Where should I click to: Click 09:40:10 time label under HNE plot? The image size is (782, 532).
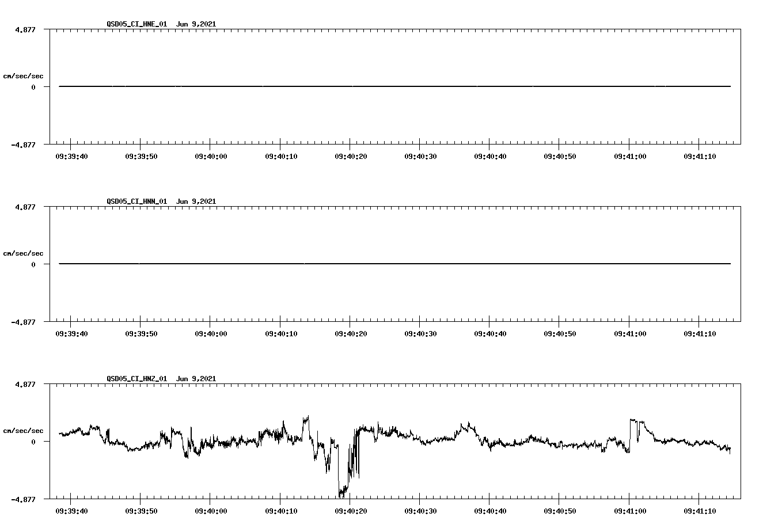click(281, 157)
